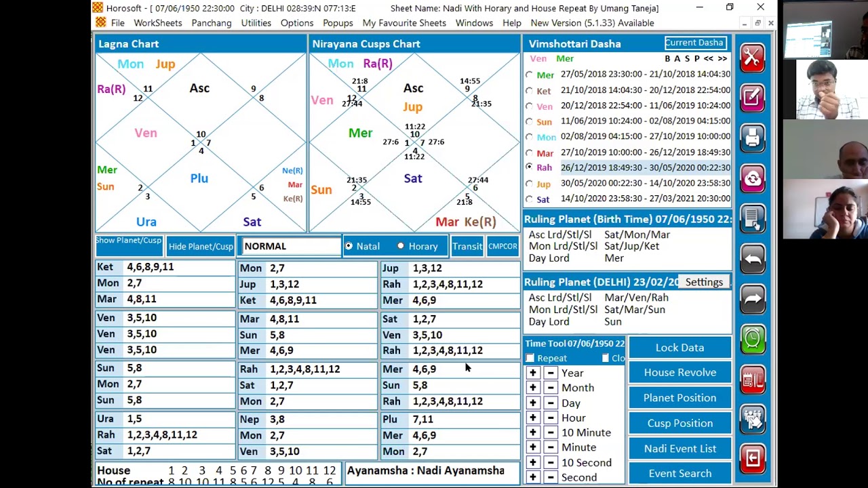
Task: Click the S dasha level letter
Action: point(687,59)
